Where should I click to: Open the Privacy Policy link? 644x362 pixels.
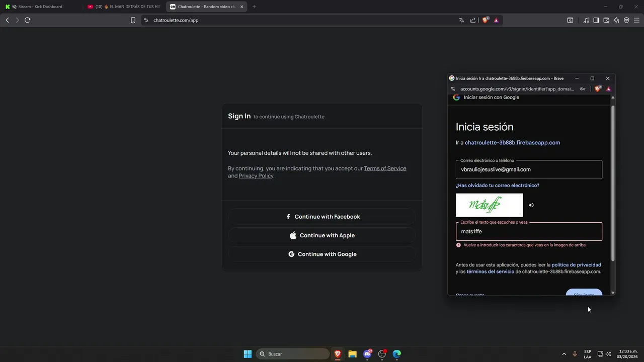(x=256, y=176)
